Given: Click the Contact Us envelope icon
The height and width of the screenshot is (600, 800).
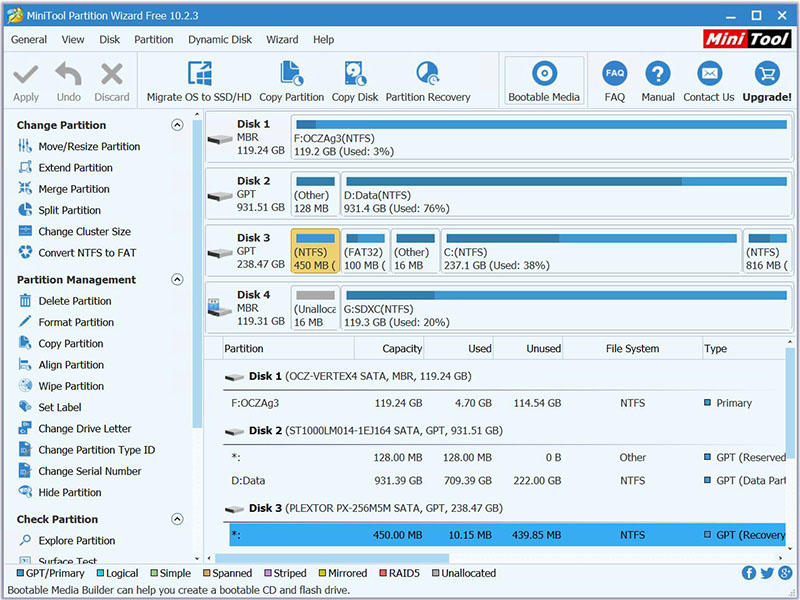Looking at the screenshot, I should [709, 74].
